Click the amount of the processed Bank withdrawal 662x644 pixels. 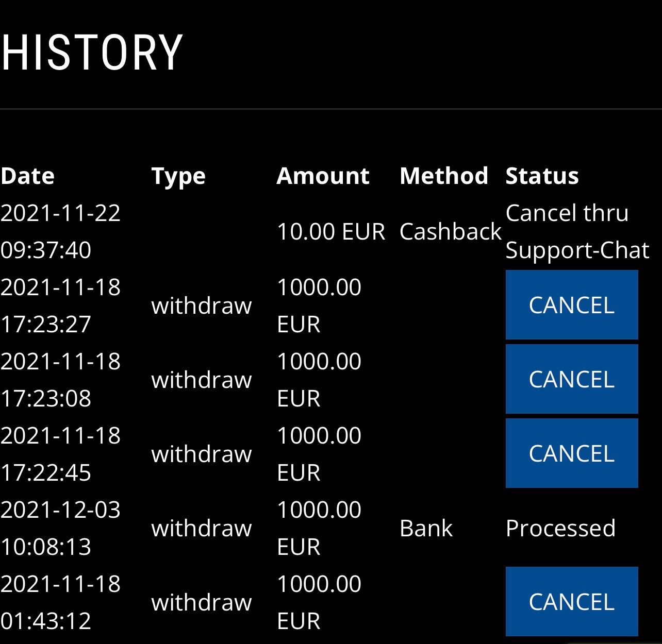pos(319,528)
